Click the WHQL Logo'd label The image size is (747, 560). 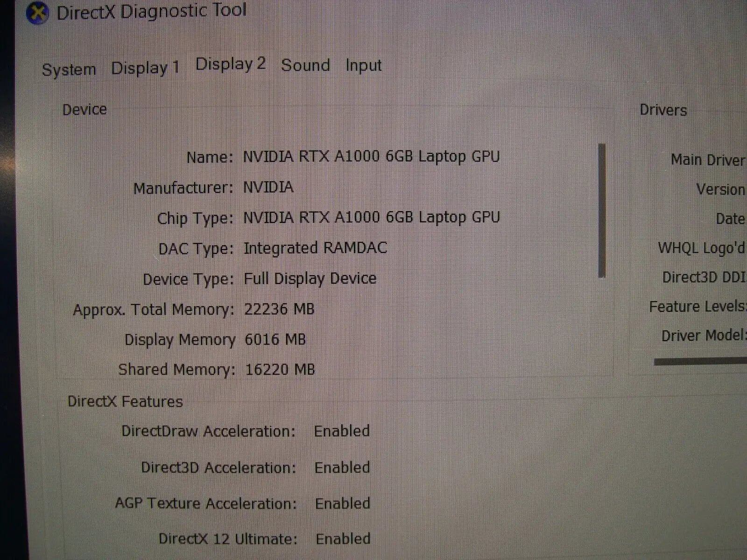pos(702,248)
